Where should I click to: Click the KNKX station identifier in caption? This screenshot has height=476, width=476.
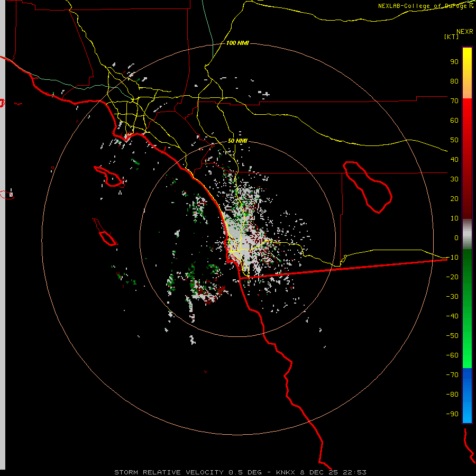286,472
